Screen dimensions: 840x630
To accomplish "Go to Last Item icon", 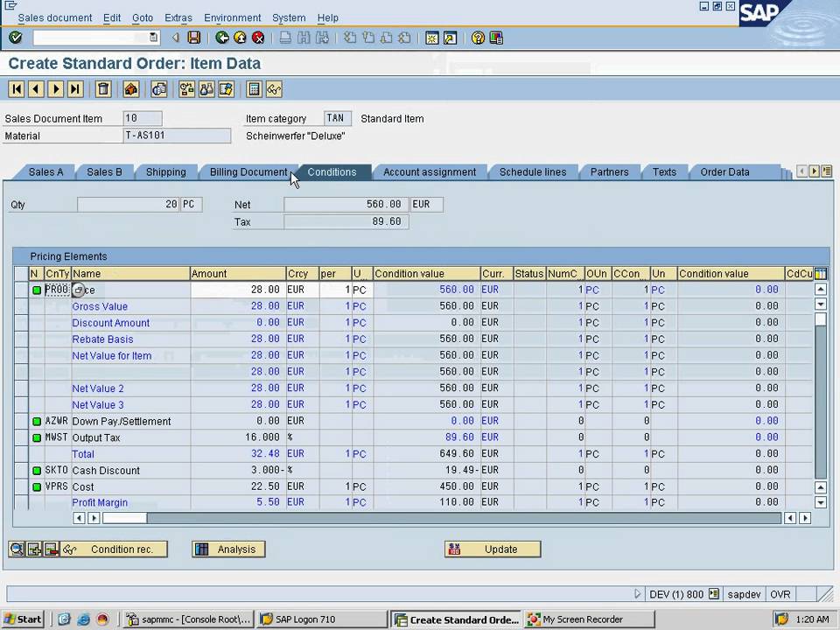I will pyautogui.click(x=75, y=89).
